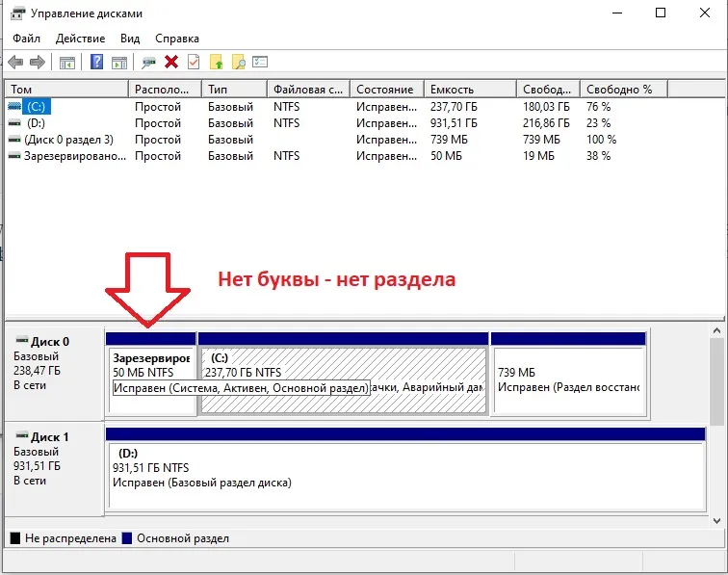Select the Зарезервировано 50 МБ NTFS partition block
728x575 pixels.
(x=150, y=374)
